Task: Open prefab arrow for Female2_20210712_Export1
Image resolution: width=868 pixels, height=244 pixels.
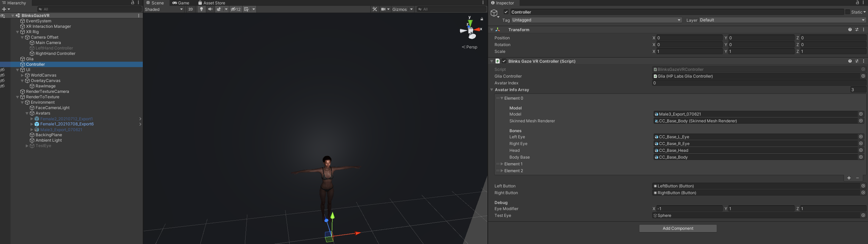Action: 140,119
